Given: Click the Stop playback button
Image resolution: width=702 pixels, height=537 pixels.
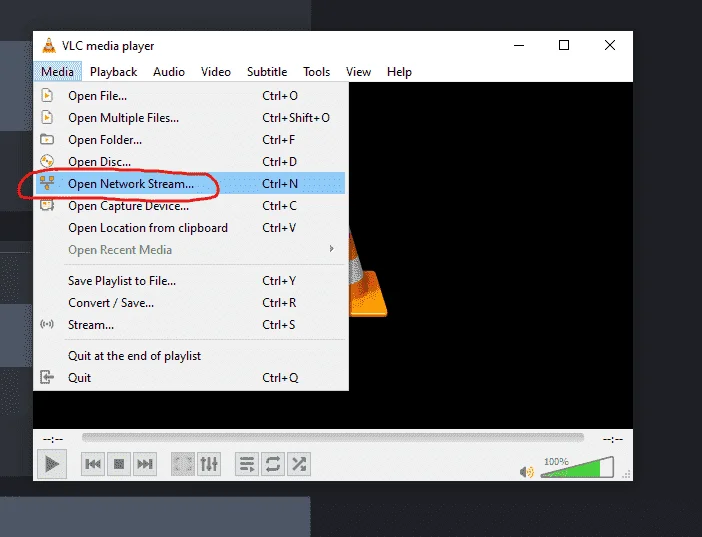Looking at the screenshot, I should pyautogui.click(x=119, y=464).
